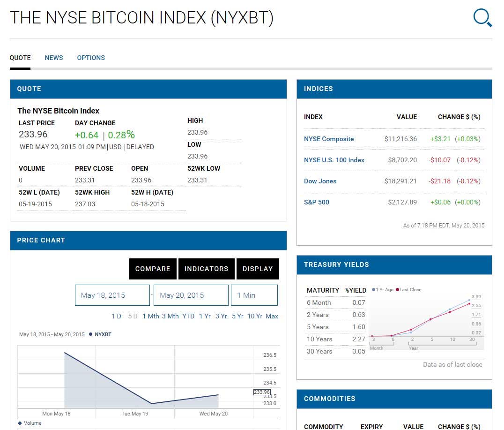504x430 pixels.
Task: Select the 1 Mth chart range
Action: pyautogui.click(x=151, y=317)
